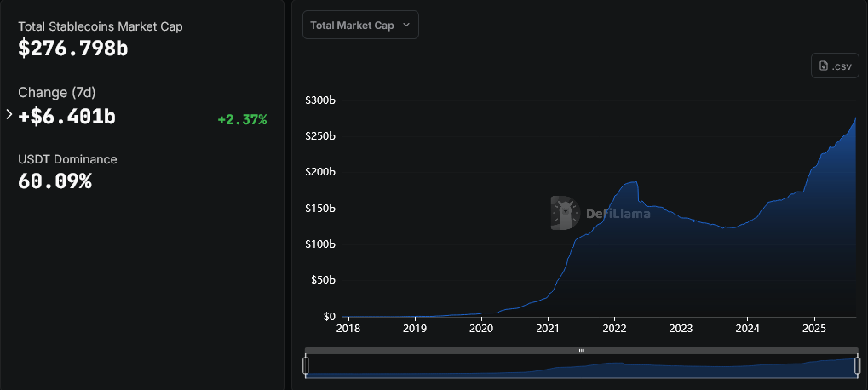Click the 60.09% USDT dominance value
Viewport: 868px width, 390px height.
tap(55, 181)
